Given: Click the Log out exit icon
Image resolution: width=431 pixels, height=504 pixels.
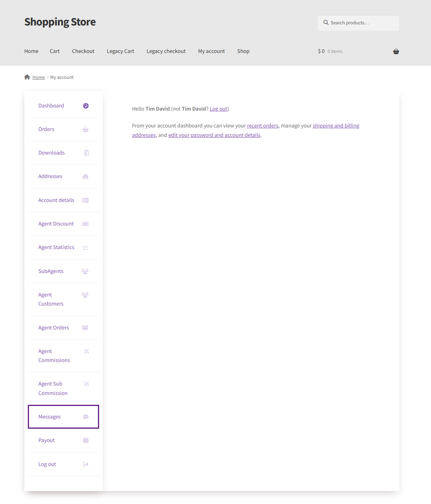Looking at the screenshot, I should coord(86,464).
